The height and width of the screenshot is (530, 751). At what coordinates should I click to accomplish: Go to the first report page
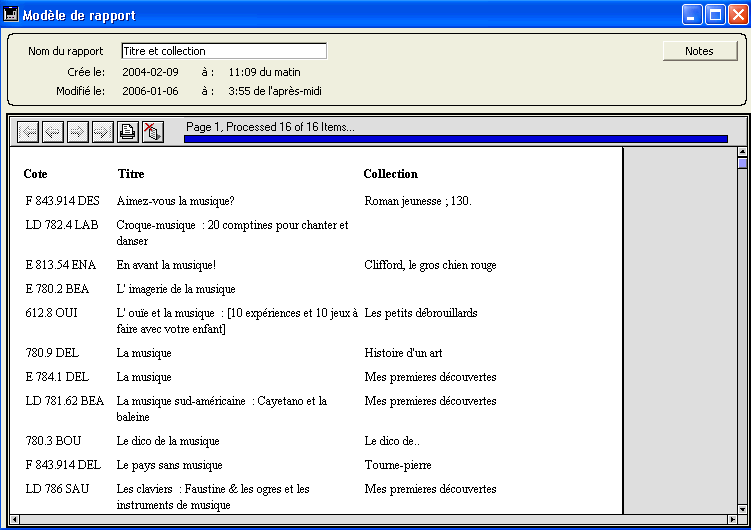[29, 132]
